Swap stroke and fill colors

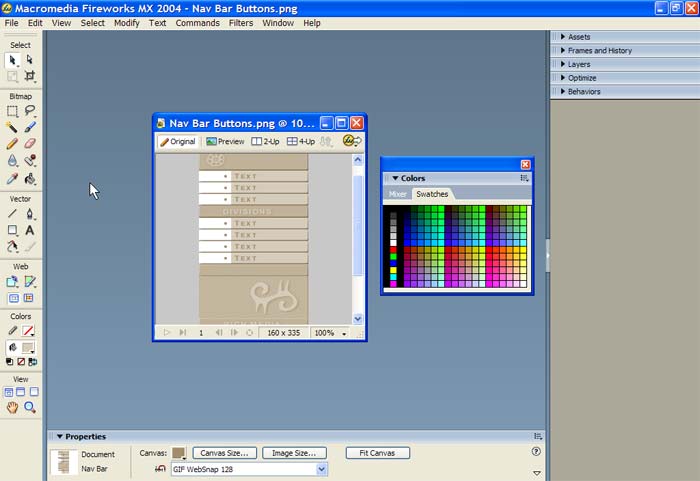pos(33,362)
